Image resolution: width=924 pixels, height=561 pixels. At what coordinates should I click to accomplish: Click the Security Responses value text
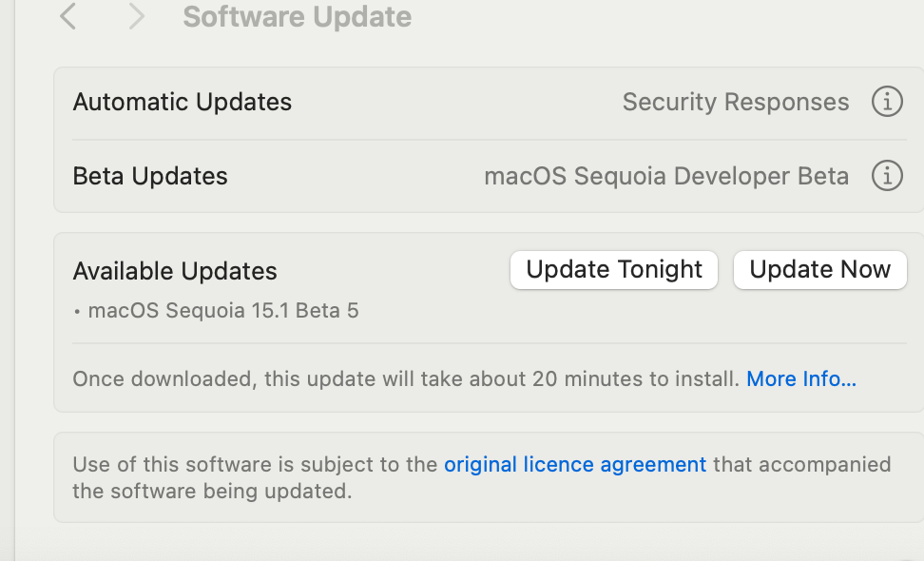coord(735,102)
